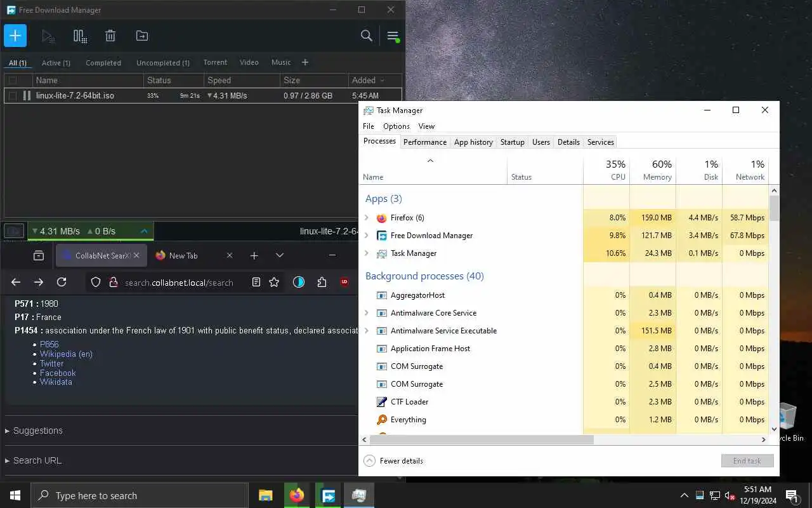Open a new Firefox tab with plus
The height and width of the screenshot is (508, 812).
point(254,255)
